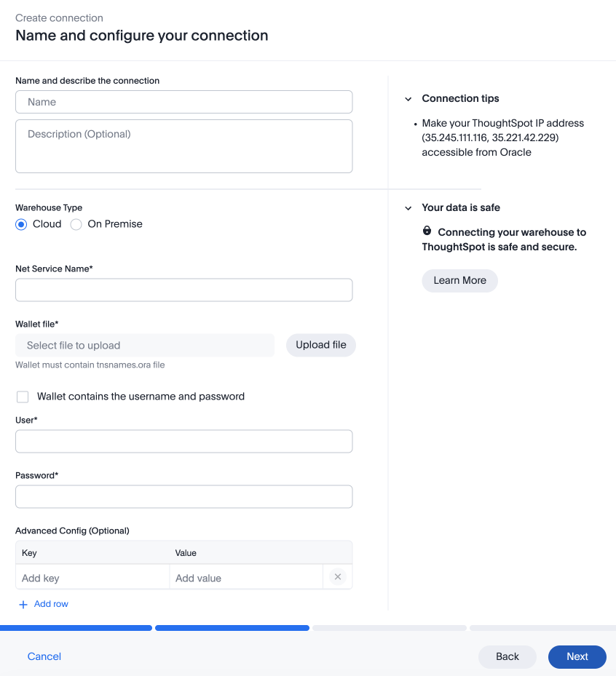The height and width of the screenshot is (676, 616).
Task: Click the second progress step bar
Action: point(232,628)
